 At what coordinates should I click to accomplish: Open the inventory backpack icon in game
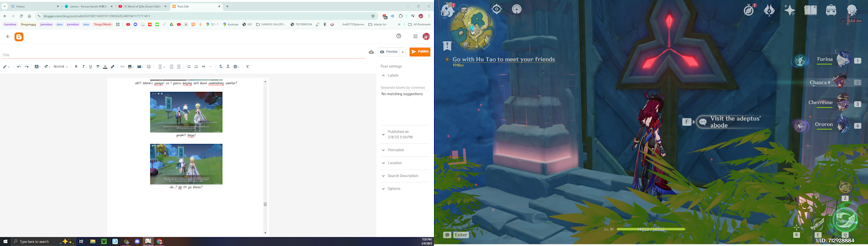pos(831,10)
